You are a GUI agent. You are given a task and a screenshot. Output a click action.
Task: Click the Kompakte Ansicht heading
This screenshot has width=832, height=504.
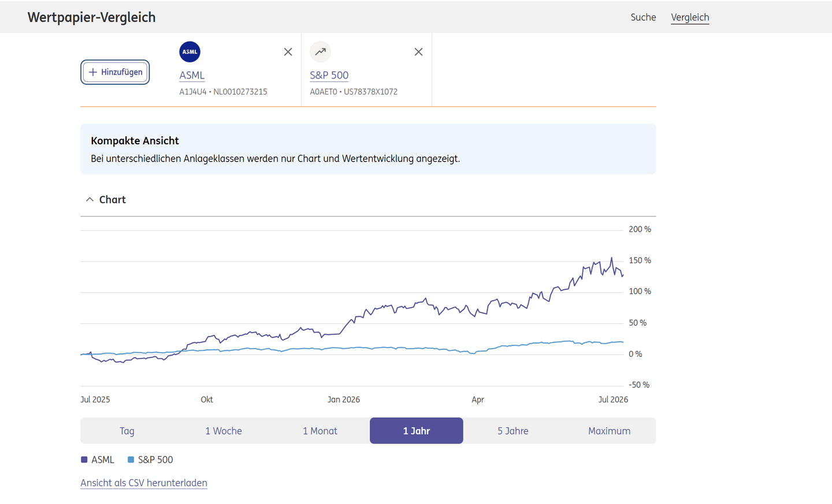coord(135,141)
